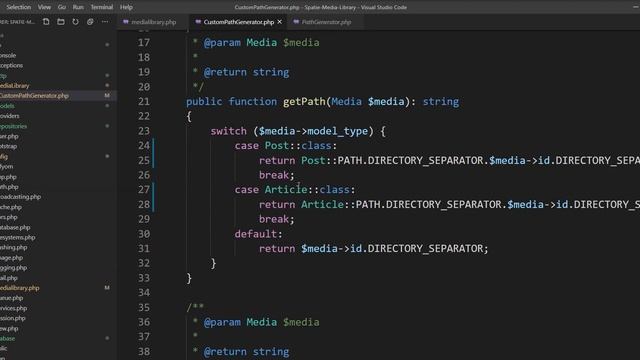
Task: Expand the Repositories folder in Explorer
Action: coord(13,126)
